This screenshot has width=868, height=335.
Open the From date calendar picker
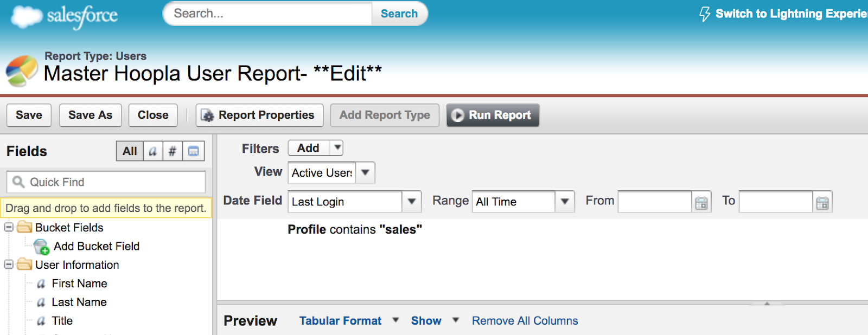coord(701,203)
